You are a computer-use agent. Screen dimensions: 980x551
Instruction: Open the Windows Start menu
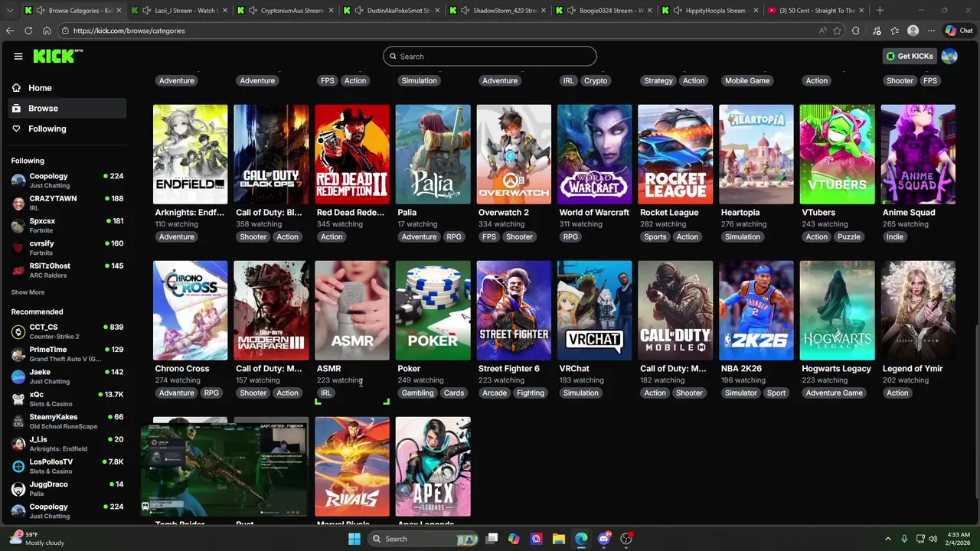[354, 539]
